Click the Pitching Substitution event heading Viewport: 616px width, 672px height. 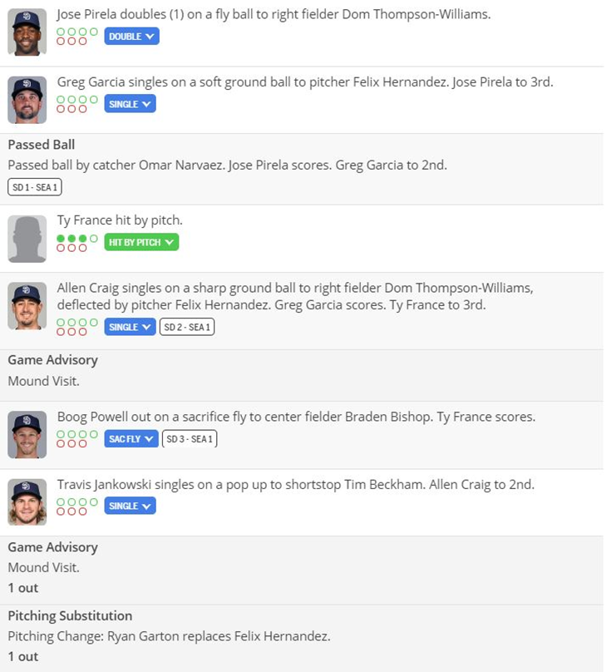70,615
